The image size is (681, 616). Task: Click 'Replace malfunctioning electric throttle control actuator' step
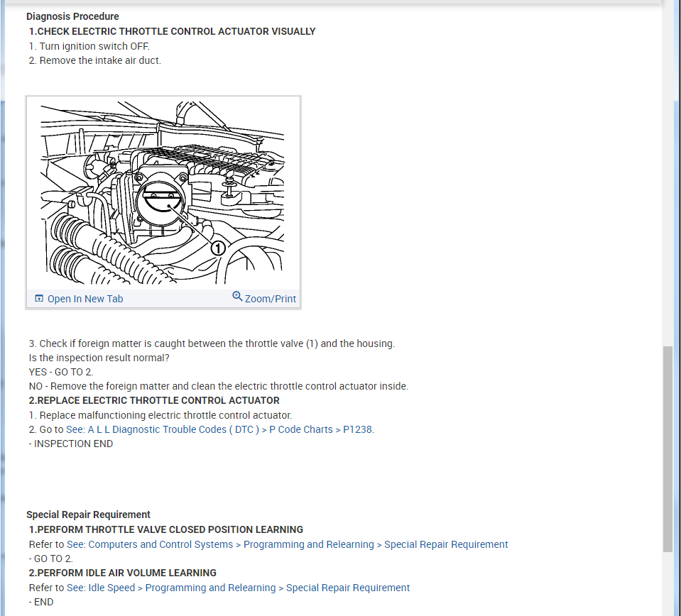tap(160, 415)
